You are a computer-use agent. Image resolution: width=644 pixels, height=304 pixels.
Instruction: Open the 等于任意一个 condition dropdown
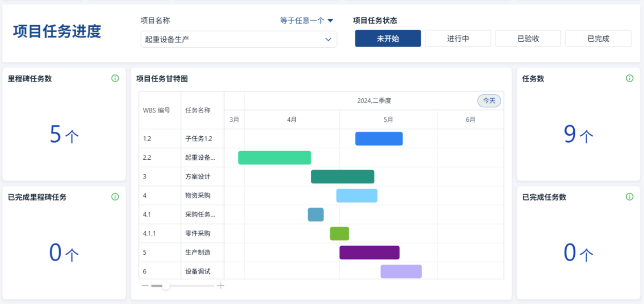coord(306,21)
